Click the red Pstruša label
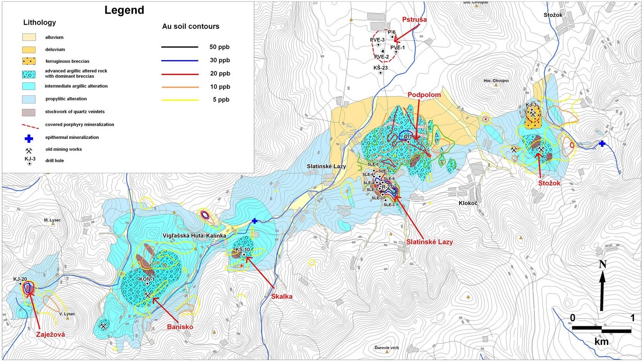The width and height of the screenshot is (644, 361). tap(414, 20)
